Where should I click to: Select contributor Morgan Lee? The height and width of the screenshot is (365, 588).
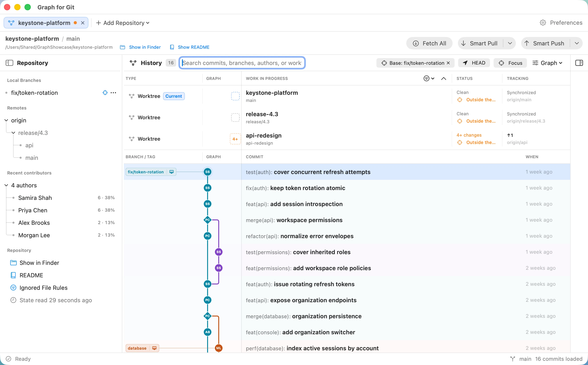click(34, 235)
